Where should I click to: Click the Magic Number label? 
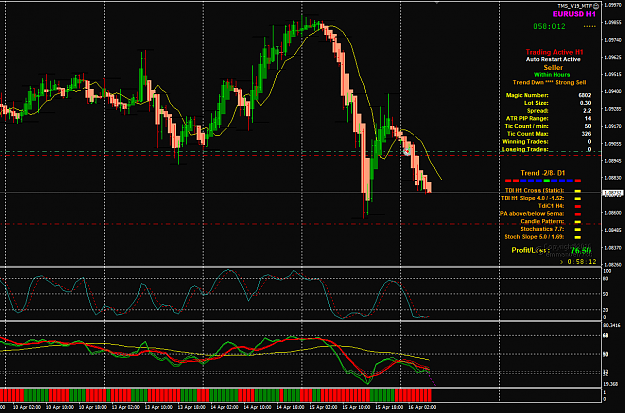[527, 95]
